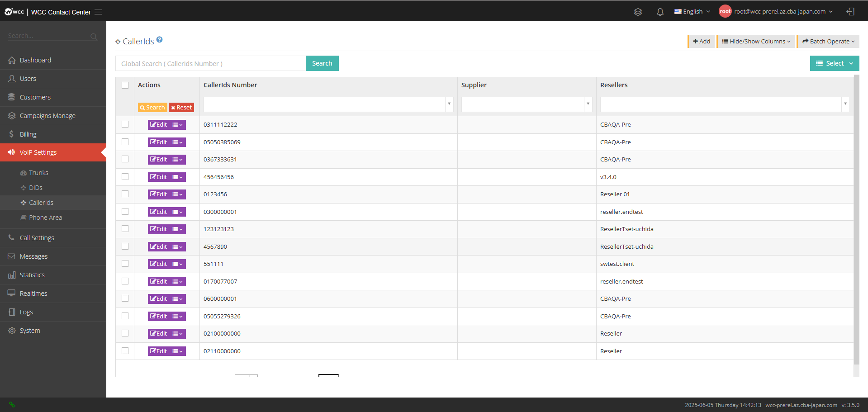
Task: Check the row for 0300000001
Action: click(x=125, y=212)
